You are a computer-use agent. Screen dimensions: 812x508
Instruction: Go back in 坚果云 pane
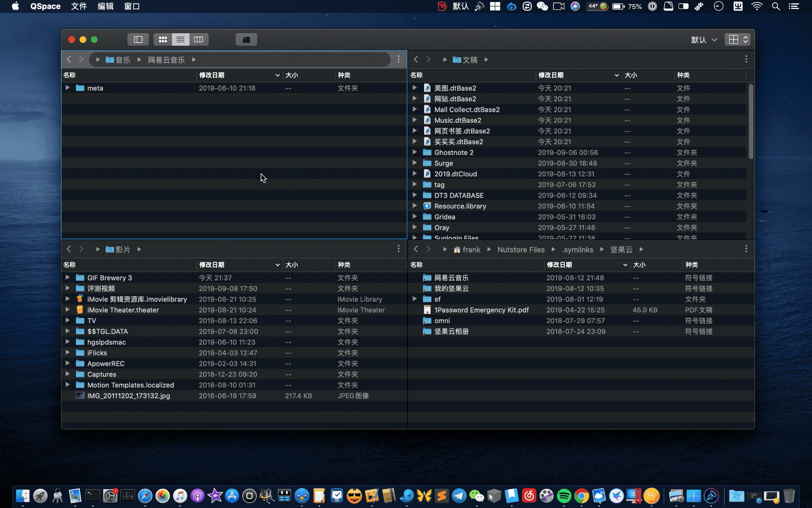click(416, 249)
